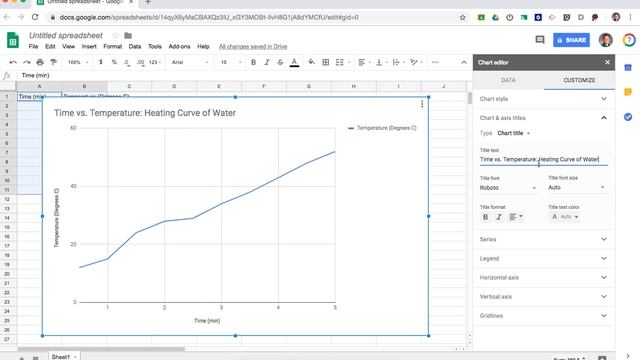The width and height of the screenshot is (640, 360).
Task: Open the Edit menu
Action: [50, 47]
